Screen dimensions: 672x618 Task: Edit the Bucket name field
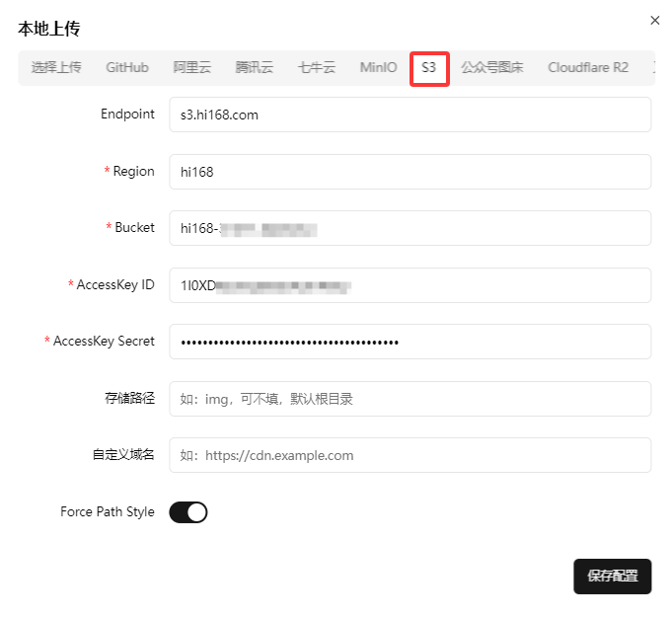(x=410, y=228)
